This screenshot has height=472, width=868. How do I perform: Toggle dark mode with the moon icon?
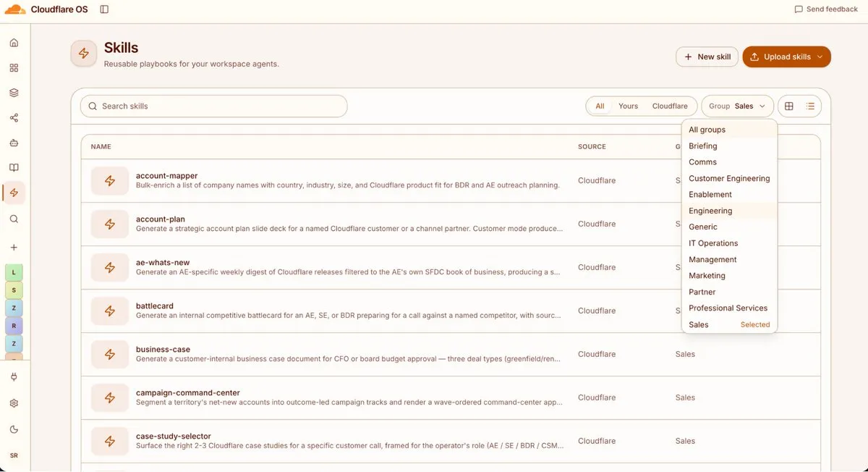14,429
